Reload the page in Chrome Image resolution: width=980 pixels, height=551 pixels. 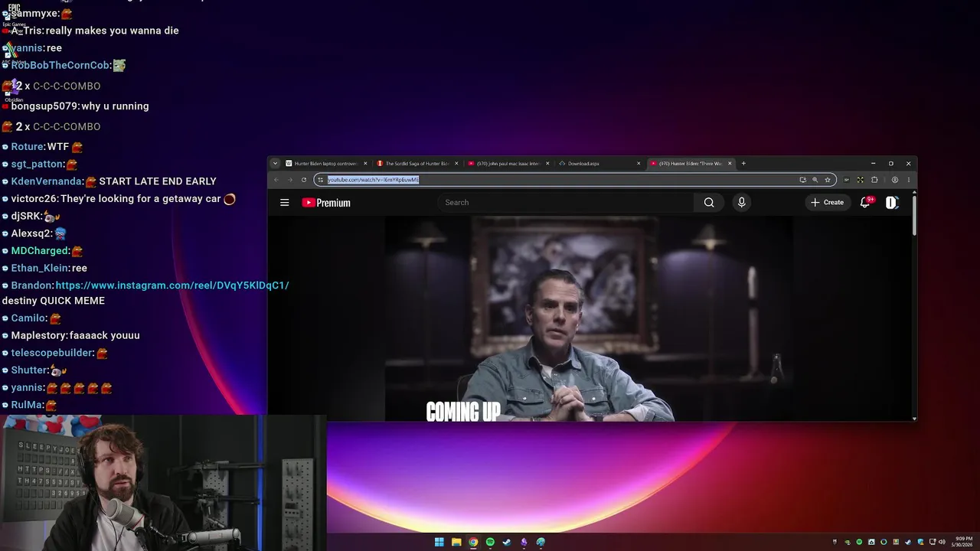[304, 180]
